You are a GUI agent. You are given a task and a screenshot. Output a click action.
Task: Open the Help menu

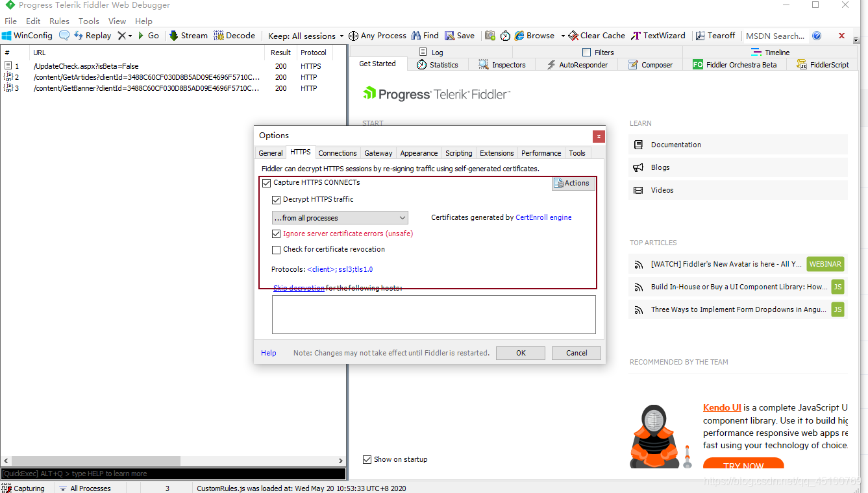tap(143, 21)
